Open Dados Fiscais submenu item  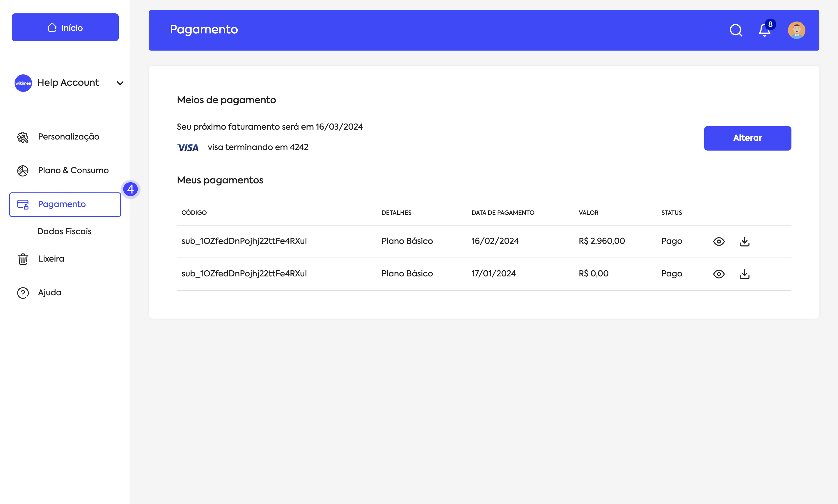(x=64, y=231)
